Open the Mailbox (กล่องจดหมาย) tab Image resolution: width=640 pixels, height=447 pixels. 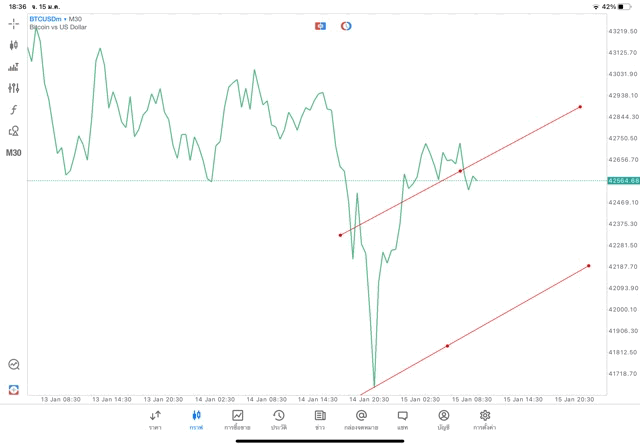click(360, 420)
